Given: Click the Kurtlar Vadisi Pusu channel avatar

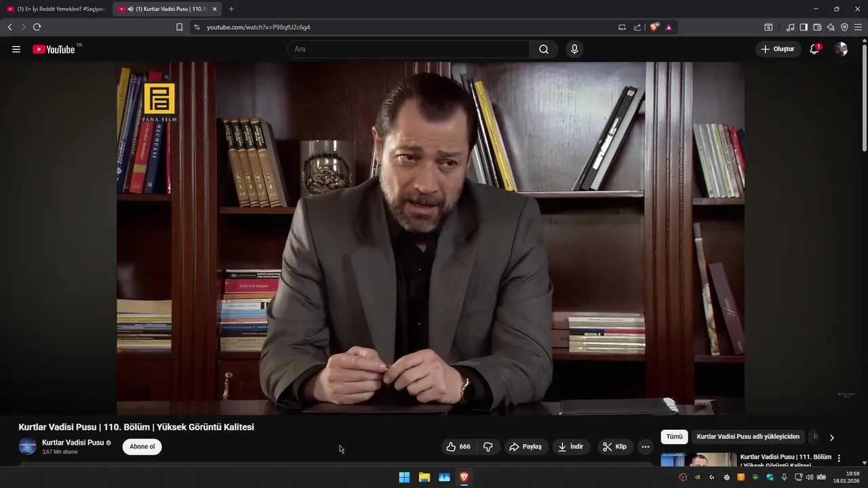Looking at the screenshot, I should coord(27,447).
